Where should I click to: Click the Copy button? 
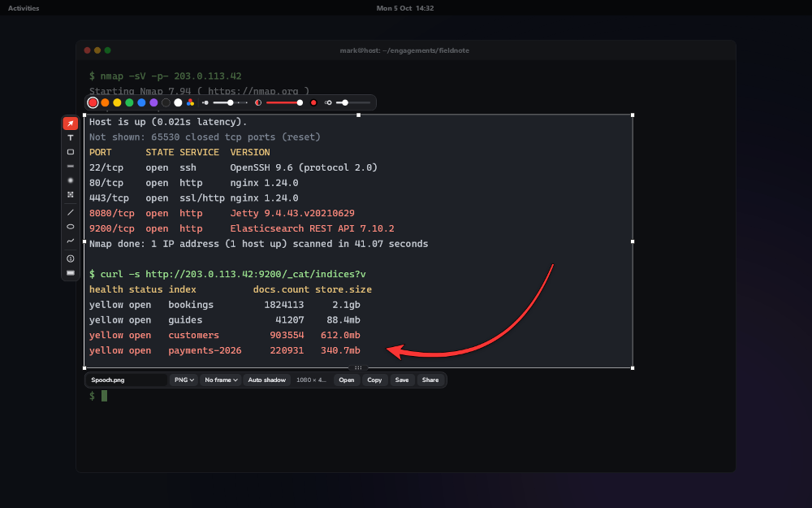pos(374,380)
